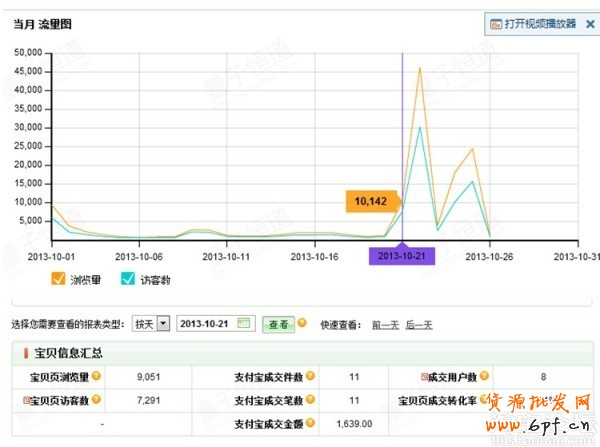Click the purple 2013-10-21 timeline marker
Viewport: 600px width, 447px height.
[402, 256]
